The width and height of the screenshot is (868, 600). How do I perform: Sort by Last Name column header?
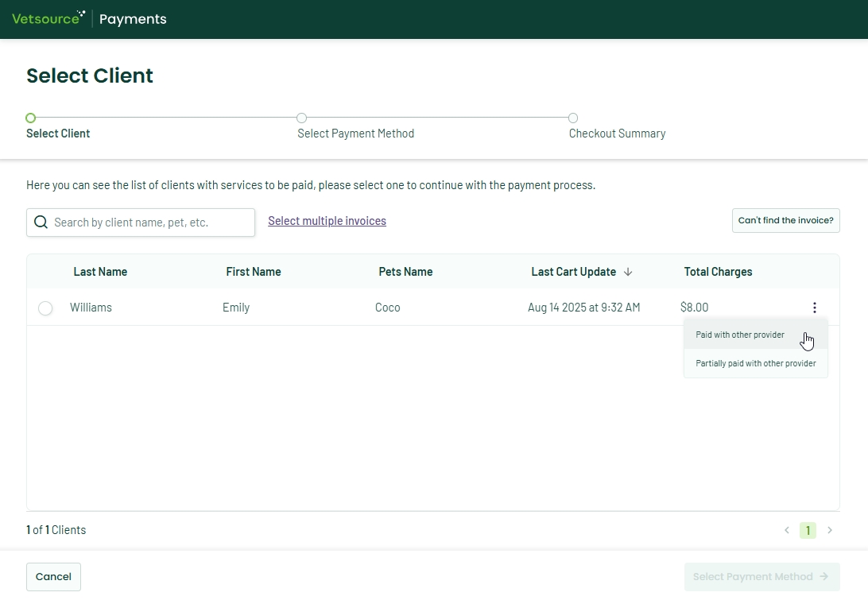pos(100,272)
